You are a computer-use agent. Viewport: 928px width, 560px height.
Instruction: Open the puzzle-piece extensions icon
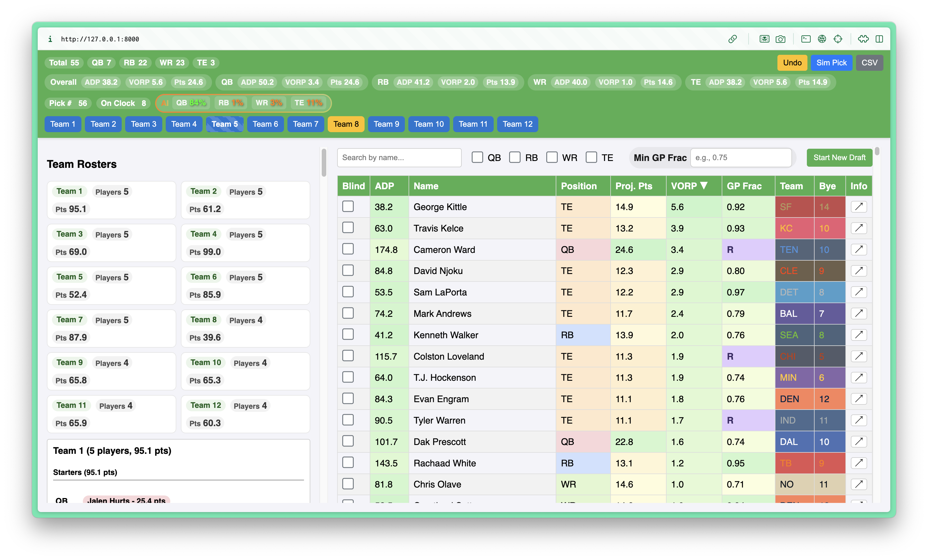click(864, 39)
